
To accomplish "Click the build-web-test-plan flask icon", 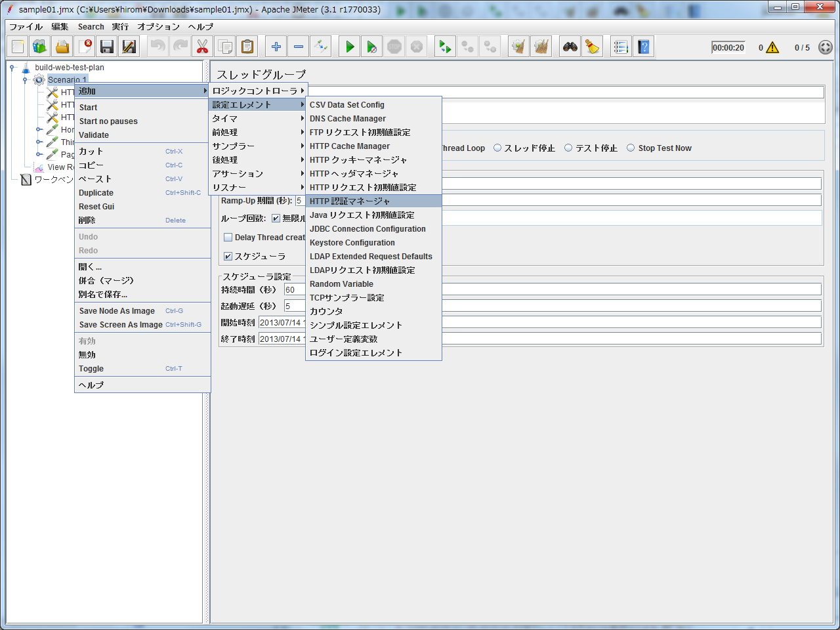I will [26, 68].
